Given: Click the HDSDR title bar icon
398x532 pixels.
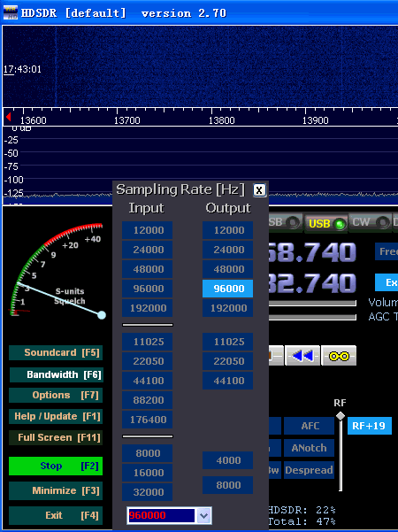Looking at the screenshot, I should coord(10,13).
